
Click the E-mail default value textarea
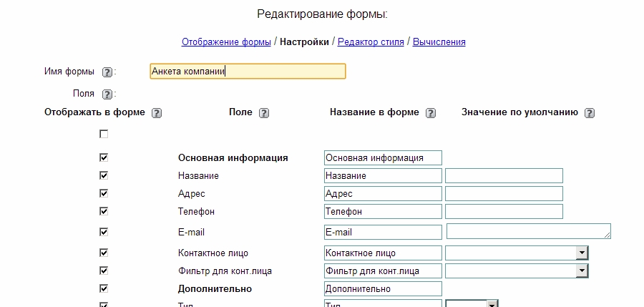(528, 231)
